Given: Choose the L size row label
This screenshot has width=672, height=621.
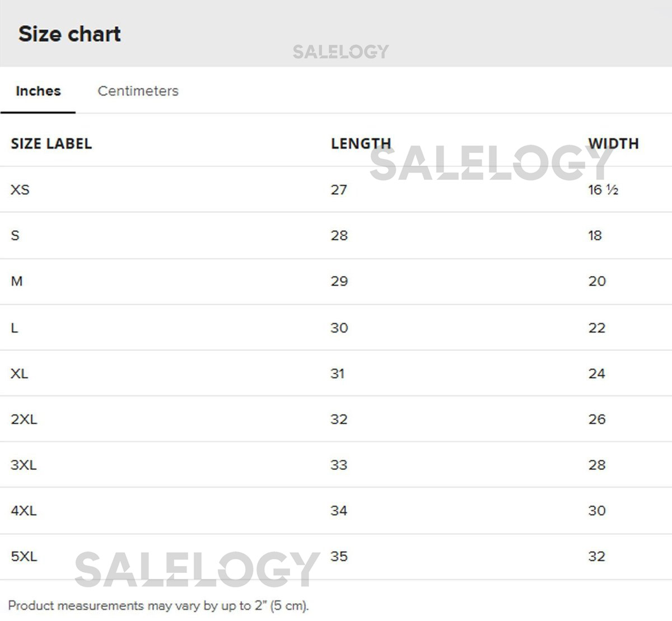Looking at the screenshot, I should [x=15, y=328].
